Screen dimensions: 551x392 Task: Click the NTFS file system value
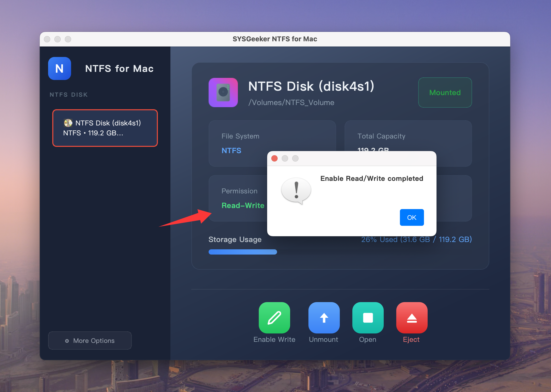231,151
